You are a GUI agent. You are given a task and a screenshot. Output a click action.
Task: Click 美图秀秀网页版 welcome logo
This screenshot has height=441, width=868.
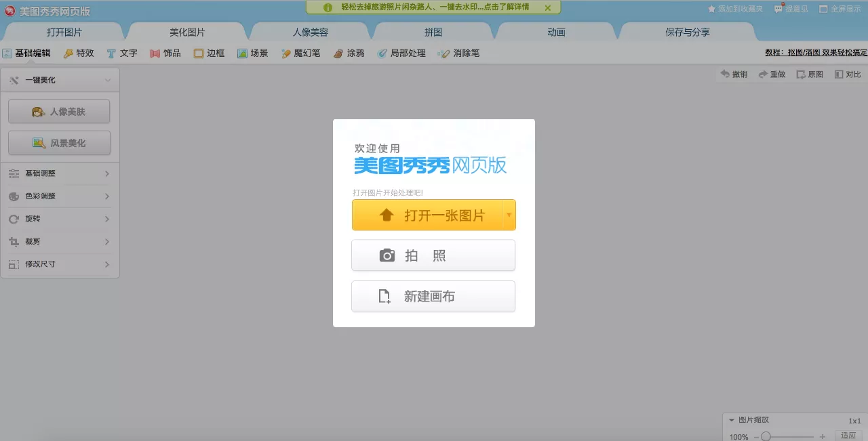pyautogui.click(x=431, y=165)
